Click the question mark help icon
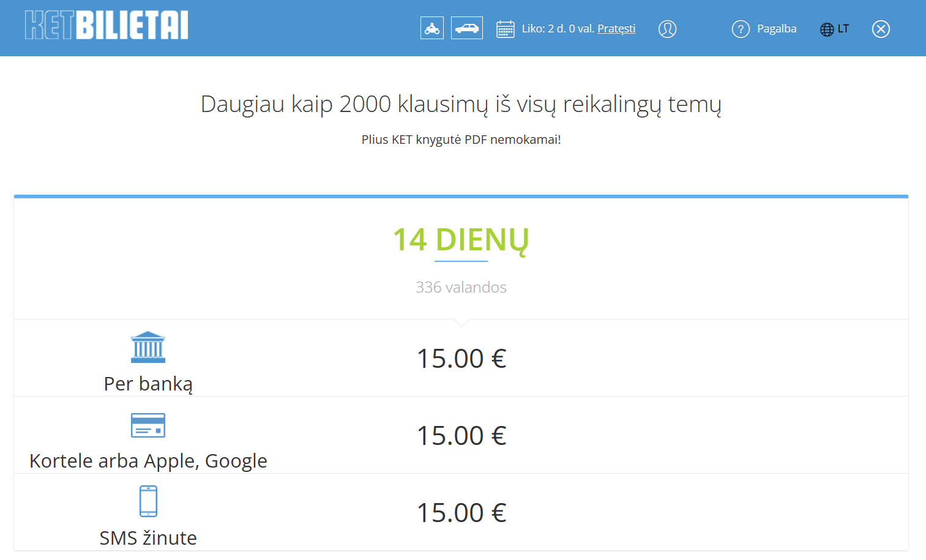The width and height of the screenshot is (926, 560). (x=741, y=29)
